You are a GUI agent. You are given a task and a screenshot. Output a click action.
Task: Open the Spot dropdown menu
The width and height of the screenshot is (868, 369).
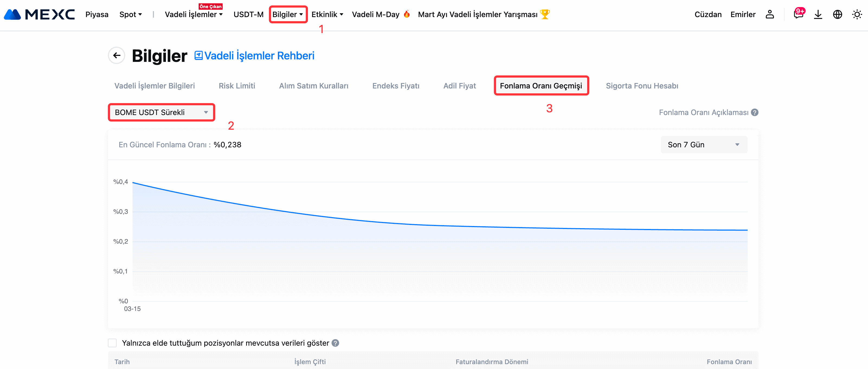tap(130, 14)
